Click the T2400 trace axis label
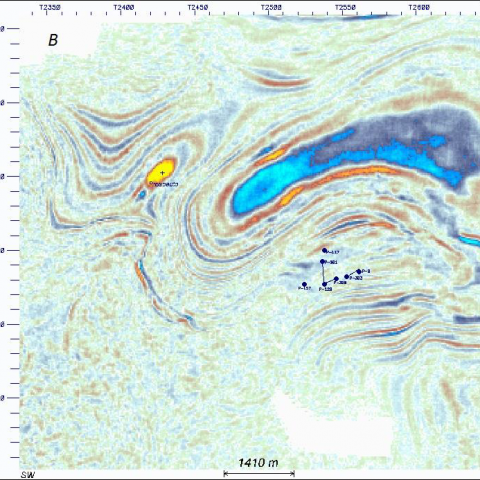Viewport: 480px width, 480px height. pos(123,7)
